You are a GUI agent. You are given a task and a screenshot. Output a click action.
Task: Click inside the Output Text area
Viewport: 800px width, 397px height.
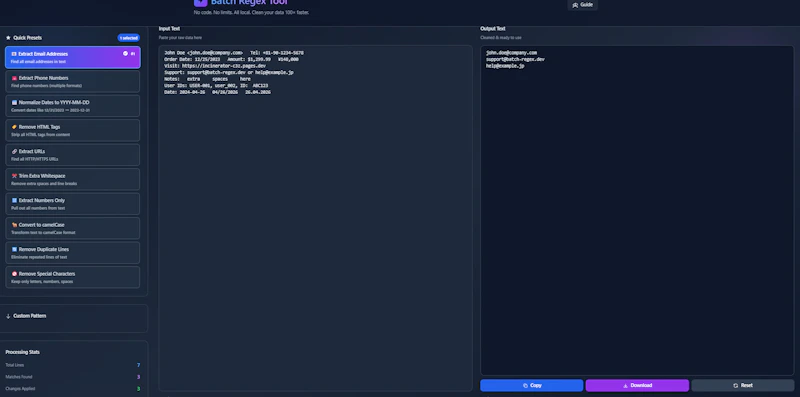[x=637, y=211]
